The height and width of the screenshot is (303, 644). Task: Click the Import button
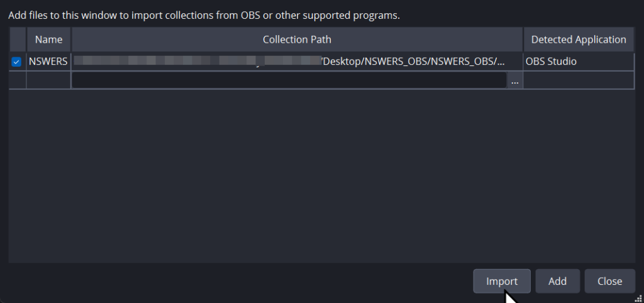coord(501,281)
